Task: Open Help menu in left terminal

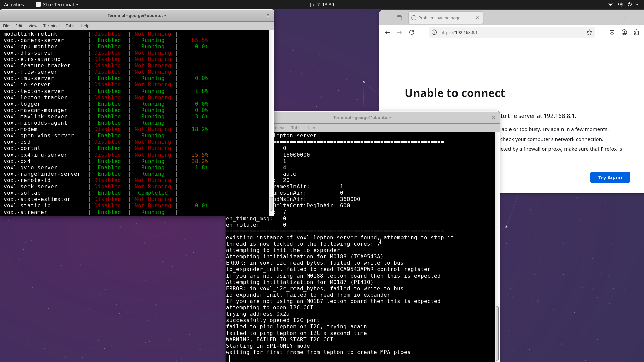Action: coord(85,26)
